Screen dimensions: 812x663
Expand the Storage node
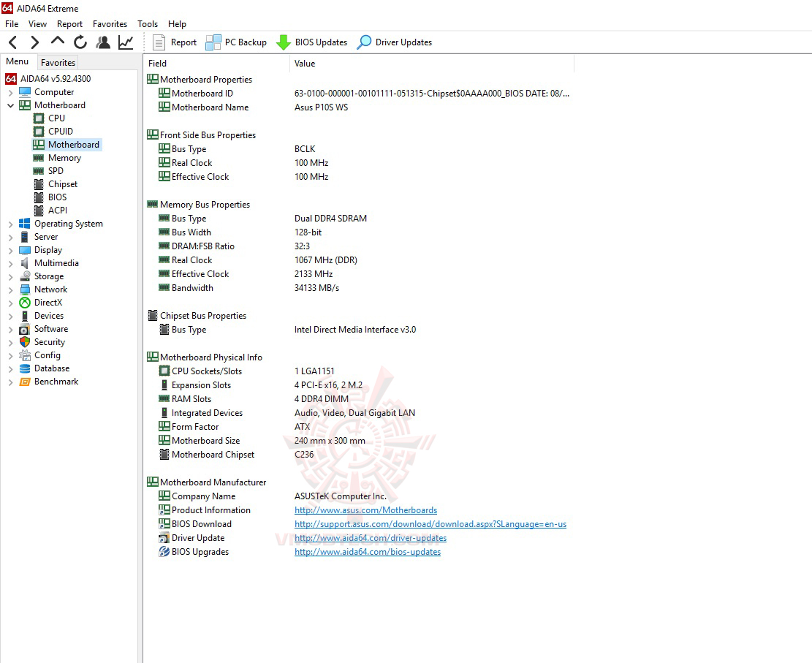pyautogui.click(x=10, y=277)
